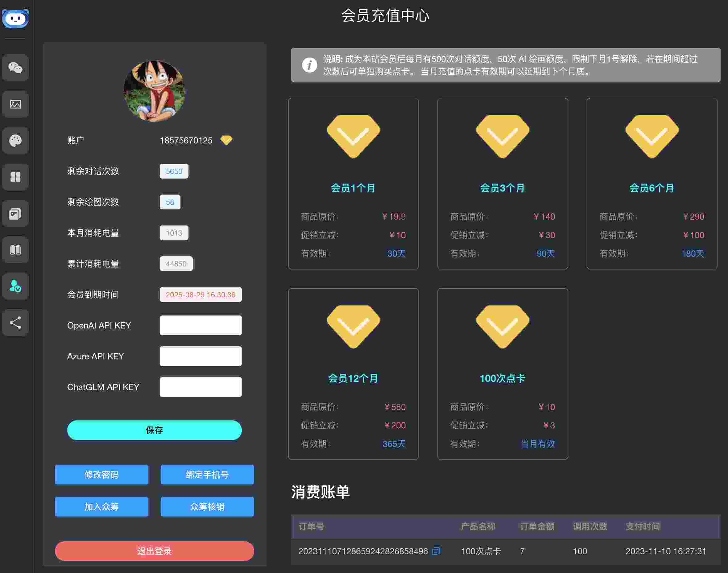Open the four-square apps grid icon
This screenshot has width=728, height=573.
pos(15,177)
